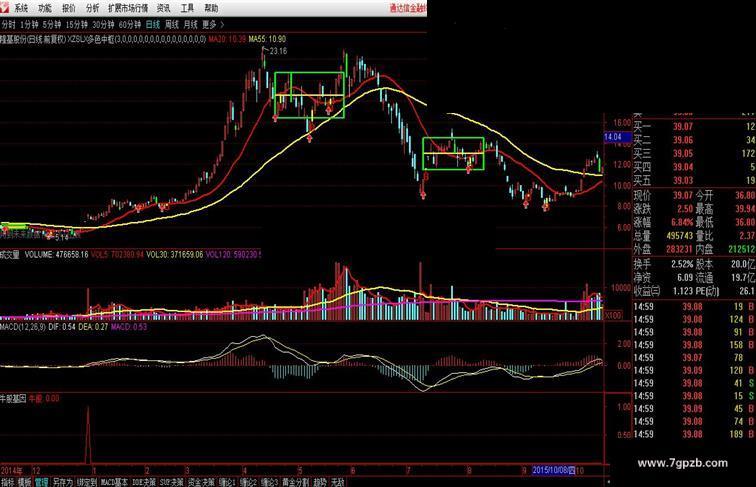Open the 报价 menu
This screenshot has height=487, width=756.
[69, 8]
